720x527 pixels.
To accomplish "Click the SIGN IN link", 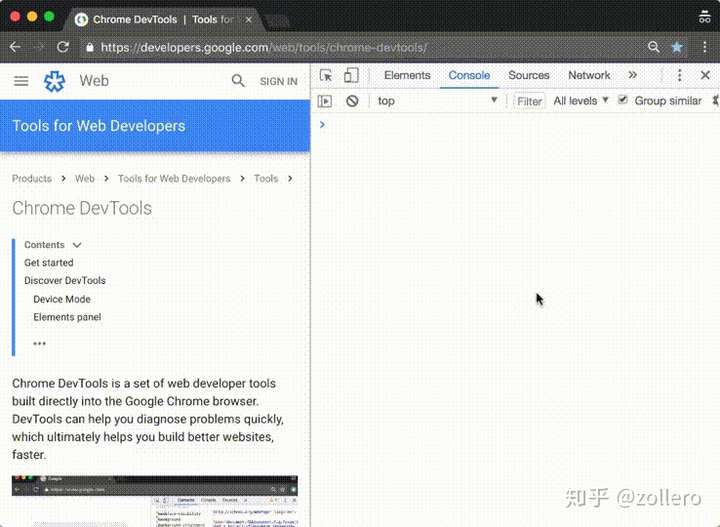I will 278,81.
